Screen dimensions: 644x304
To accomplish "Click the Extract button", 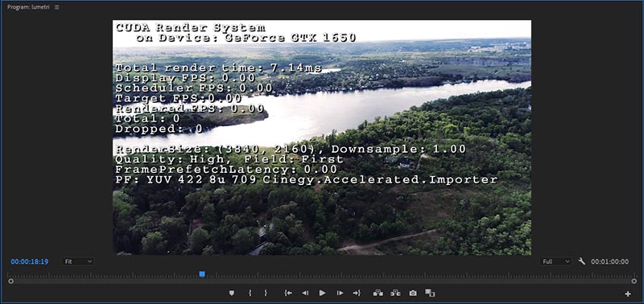I will 395,293.
